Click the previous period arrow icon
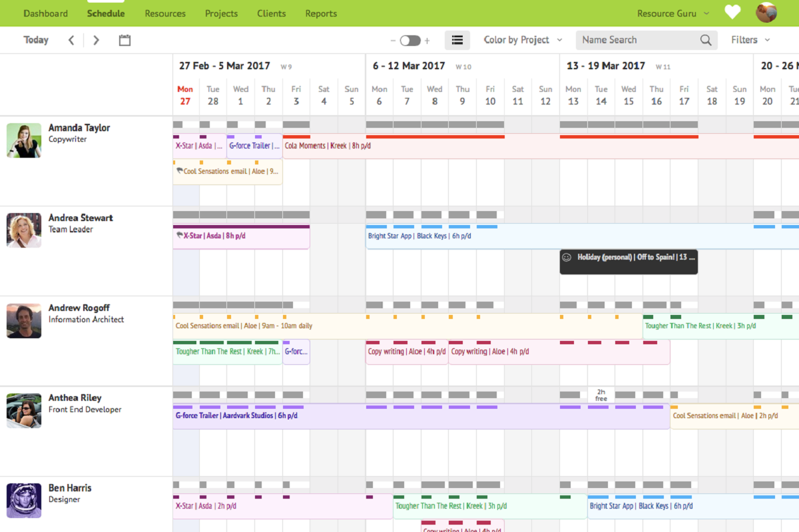The width and height of the screenshot is (799, 532). click(71, 39)
